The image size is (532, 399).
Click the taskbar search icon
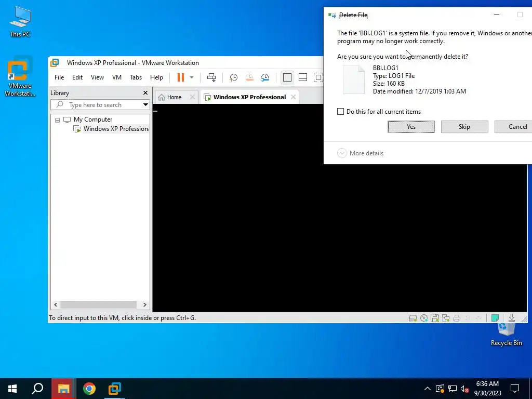(37, 389)
